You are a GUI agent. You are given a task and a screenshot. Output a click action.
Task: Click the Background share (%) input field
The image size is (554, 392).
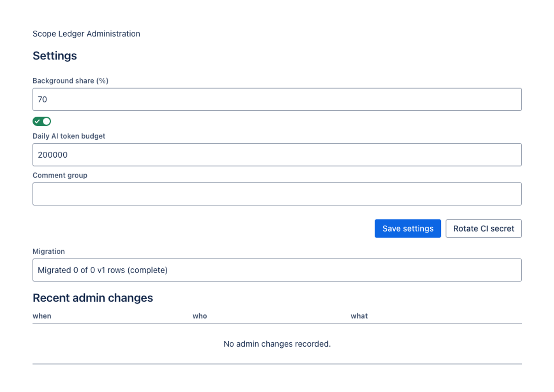pyautogui.click(x=277, y=99)
